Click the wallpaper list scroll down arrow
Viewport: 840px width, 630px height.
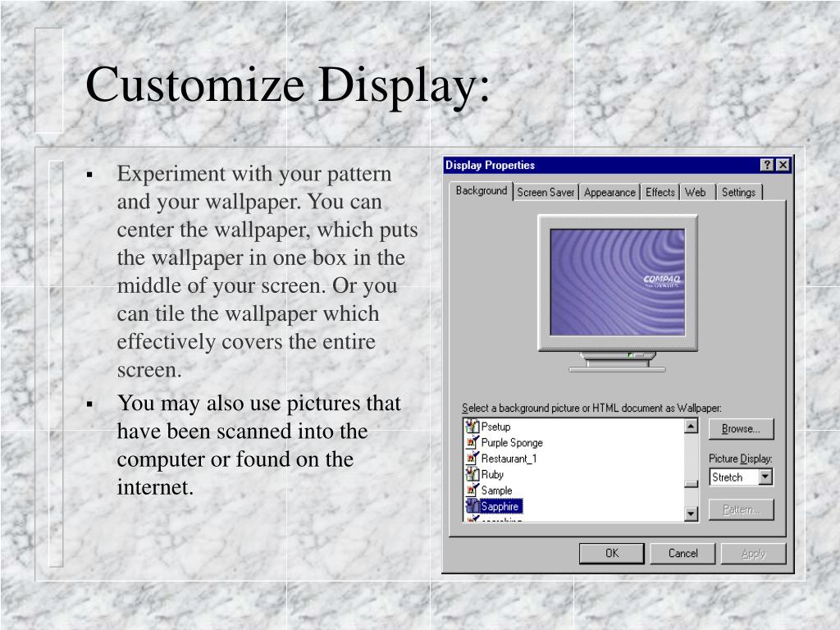pyautogui.click(x=692, y=514)
